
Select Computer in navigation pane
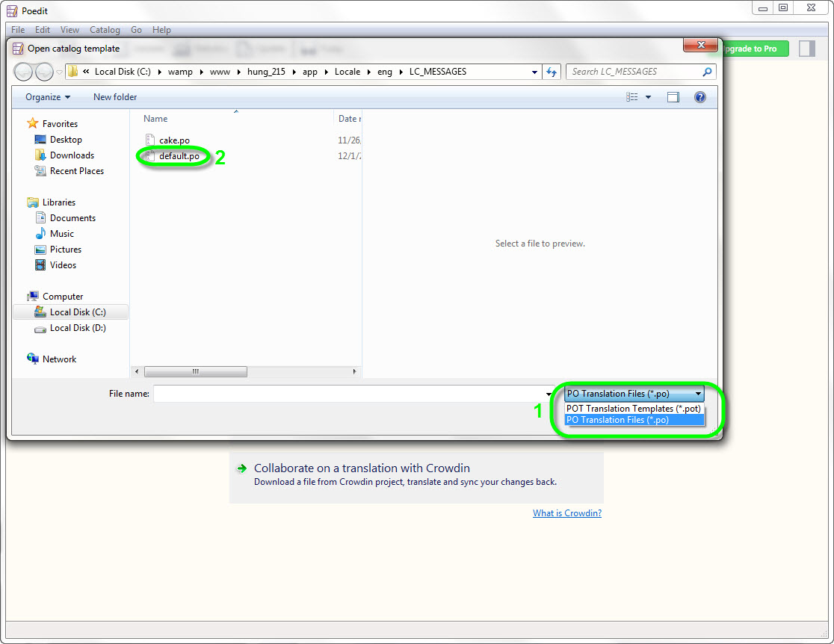pyautogui.click(x=63, y=296)
